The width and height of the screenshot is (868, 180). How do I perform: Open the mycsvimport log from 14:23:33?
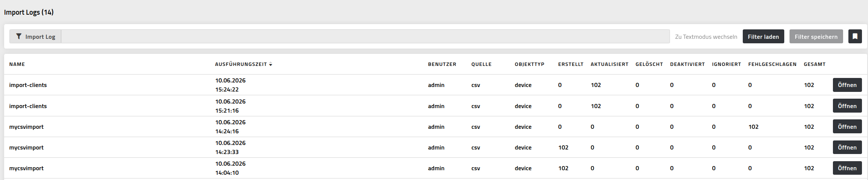click(x=847, y=148)
